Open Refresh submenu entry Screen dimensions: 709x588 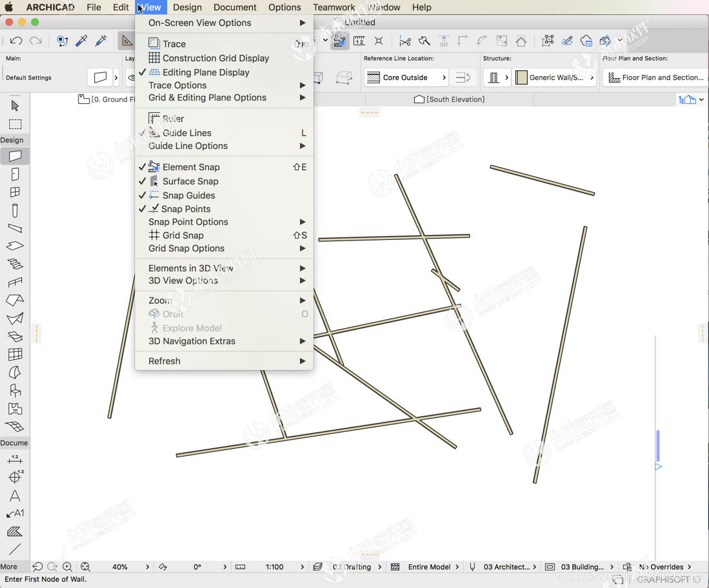click(224, 361)
